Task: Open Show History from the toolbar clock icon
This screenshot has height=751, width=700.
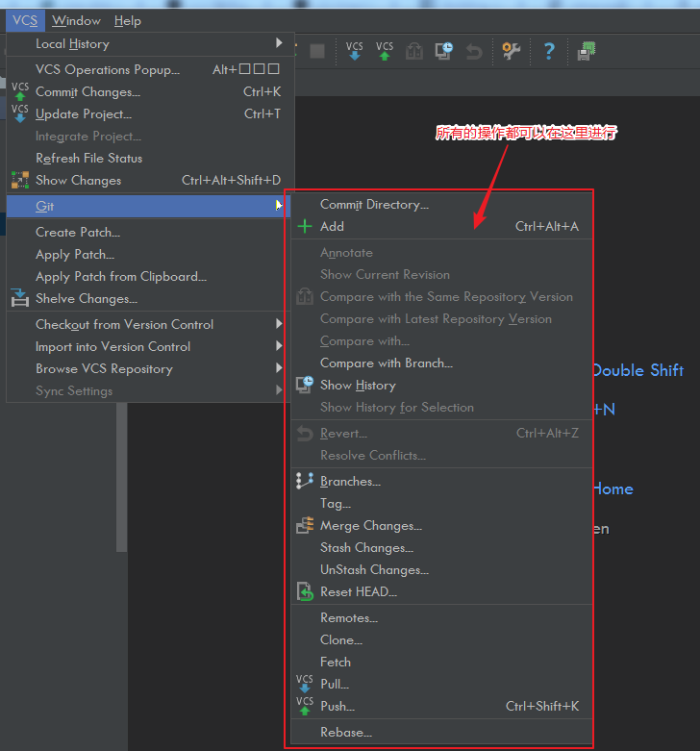Action: click(x=443, y=51)
